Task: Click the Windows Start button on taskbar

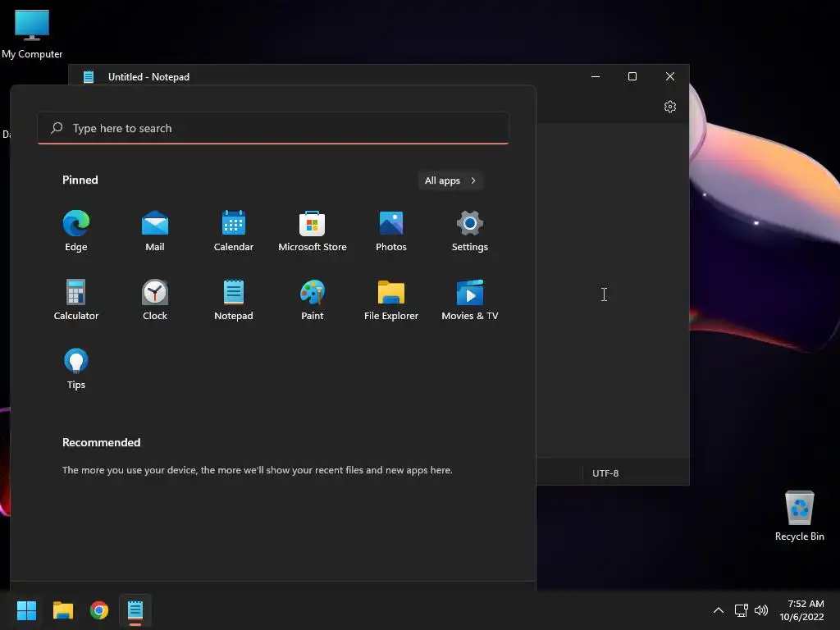Action: click(26, 610)
